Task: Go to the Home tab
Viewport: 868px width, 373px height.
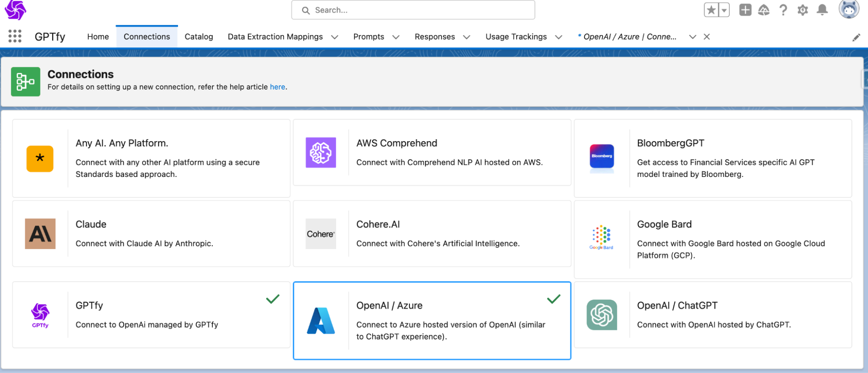Action: (x=98, y=37)
